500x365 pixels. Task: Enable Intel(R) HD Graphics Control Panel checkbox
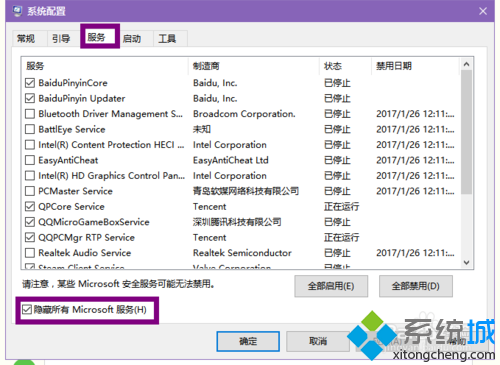tap(30, 176)
